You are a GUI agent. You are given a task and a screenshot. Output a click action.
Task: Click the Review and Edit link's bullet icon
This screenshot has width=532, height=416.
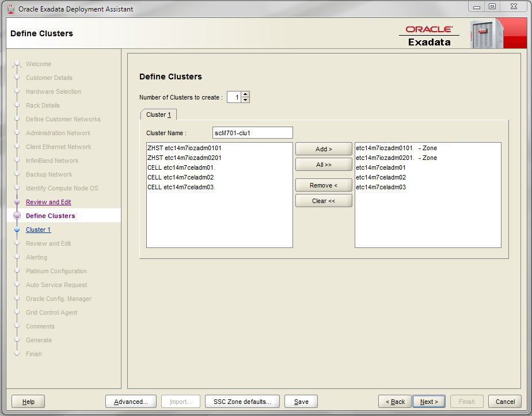(17, 202)
